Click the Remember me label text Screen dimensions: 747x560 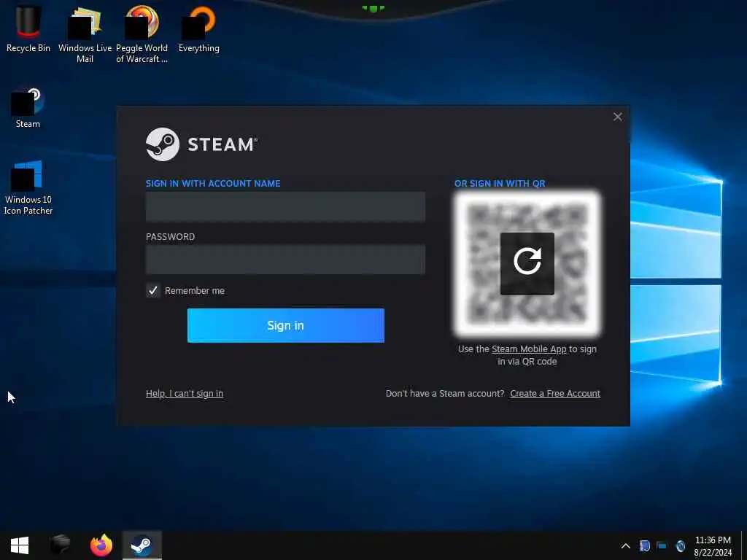click(x=194, y=290)
